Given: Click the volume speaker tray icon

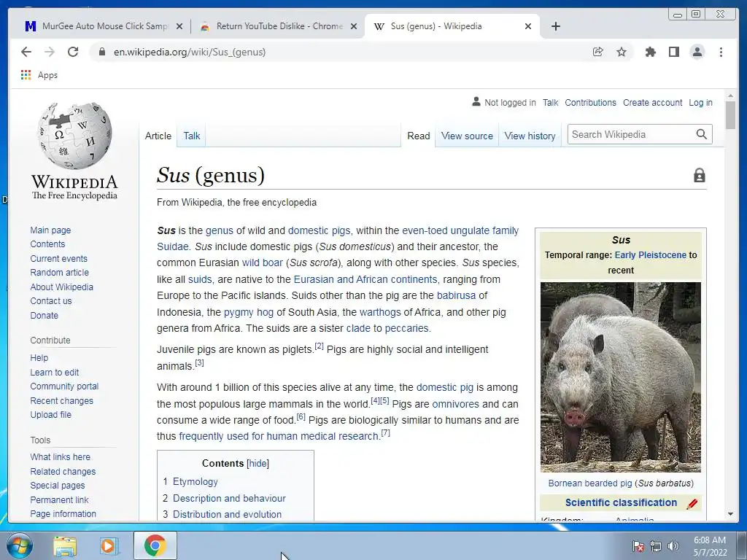Looking at the screenshot, I should point(673,546).
